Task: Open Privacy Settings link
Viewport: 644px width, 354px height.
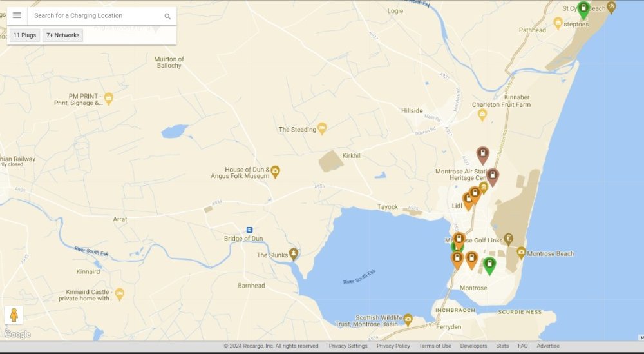Action: pos(348,346)
